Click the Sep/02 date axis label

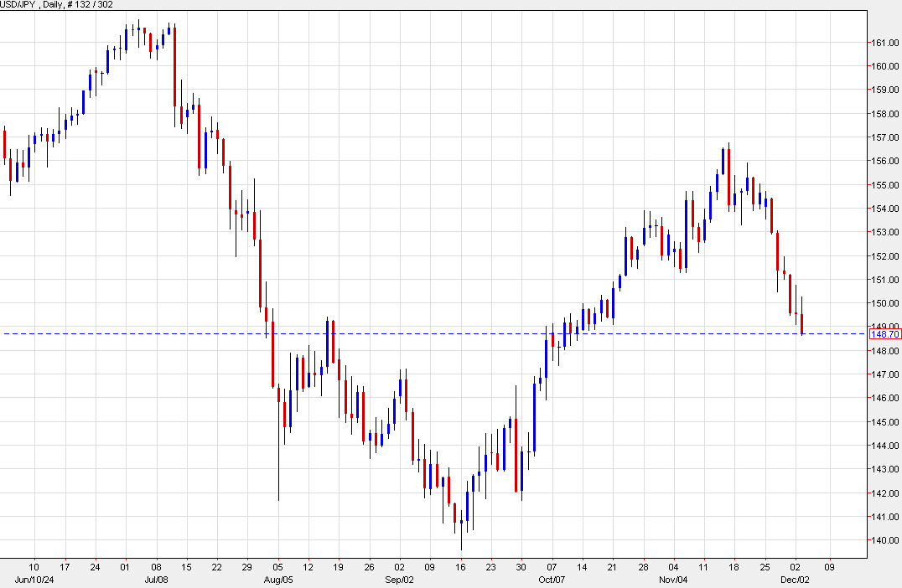point(400,577)
